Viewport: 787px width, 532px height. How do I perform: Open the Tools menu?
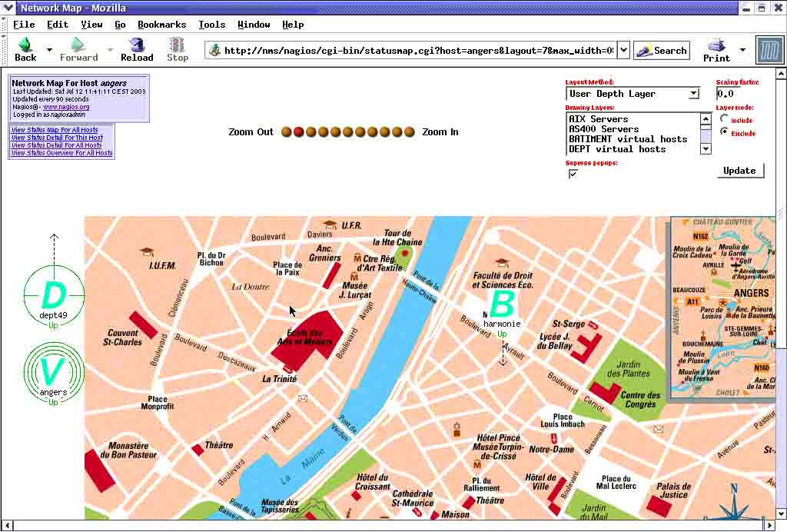(x=212, y=25)
